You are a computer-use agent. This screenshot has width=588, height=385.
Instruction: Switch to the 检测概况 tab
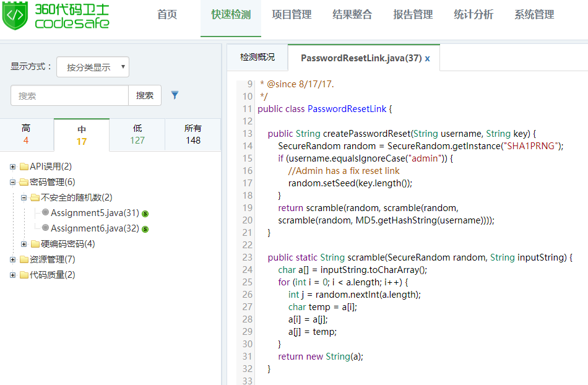pyautogui.click(x=257, y=58)
